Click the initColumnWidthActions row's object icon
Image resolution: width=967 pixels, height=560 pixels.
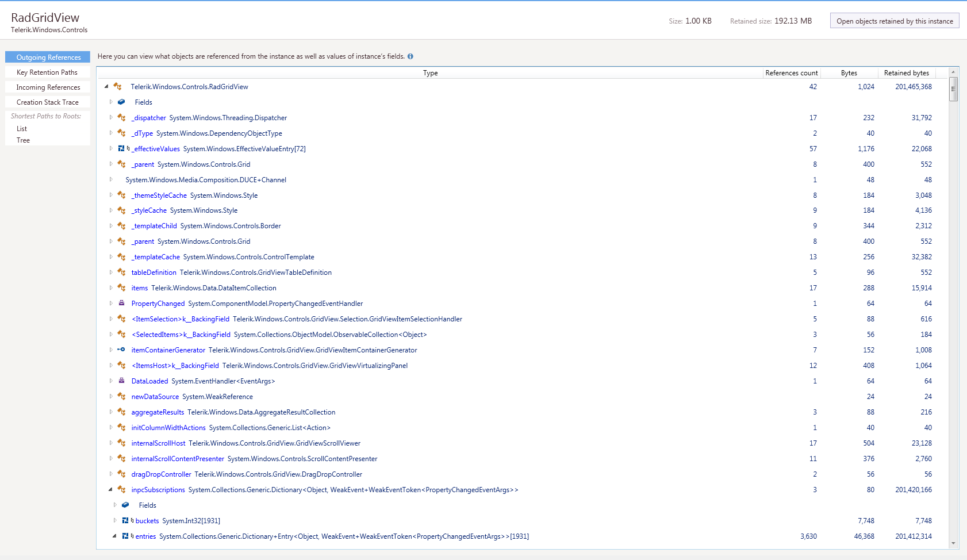[x=121, y=428]
